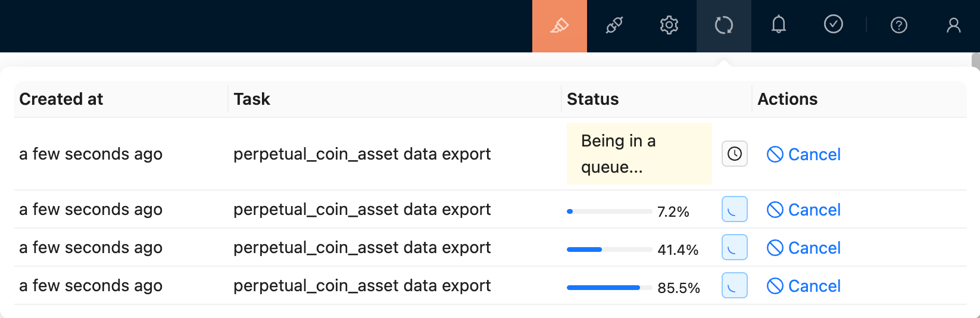Open the user profile icon
980x318 pixels.
pos(954,25)
